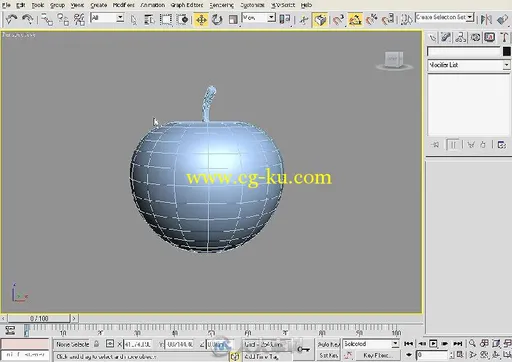Click the Use Pivot Point Center icon
Viewport: 512px width, 362px height.
click(285, 19)
